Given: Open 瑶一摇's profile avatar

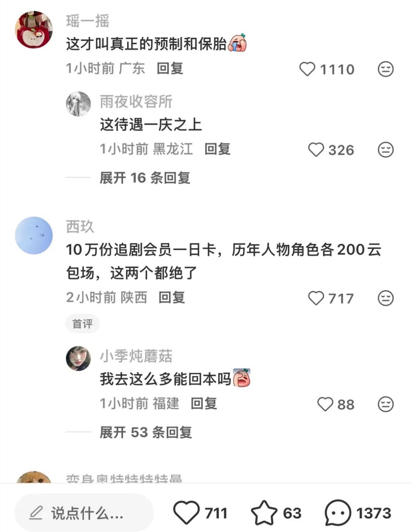Looking at the screenshot, I should 33,30.
